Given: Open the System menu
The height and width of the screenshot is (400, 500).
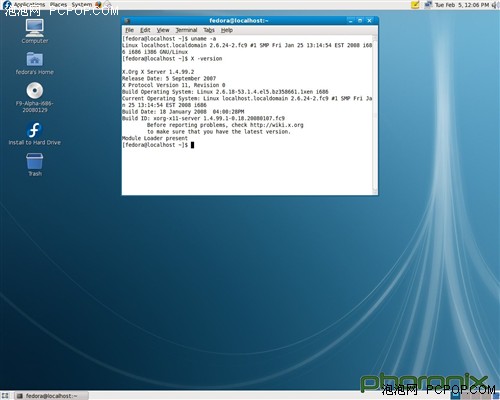Looking at the screenshot, I should [82, 5].
